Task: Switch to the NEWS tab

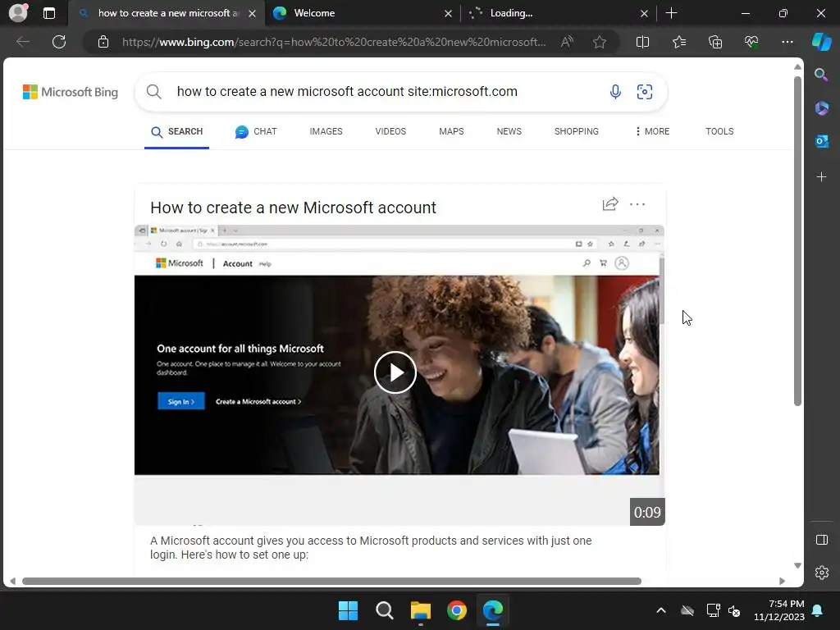Action: point(509,131)
